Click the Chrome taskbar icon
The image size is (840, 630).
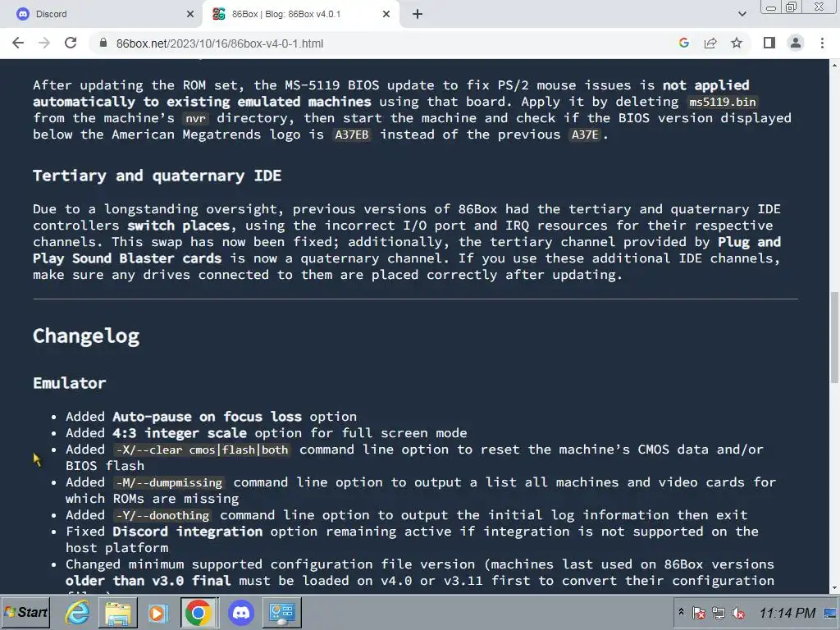coord(199,612)
